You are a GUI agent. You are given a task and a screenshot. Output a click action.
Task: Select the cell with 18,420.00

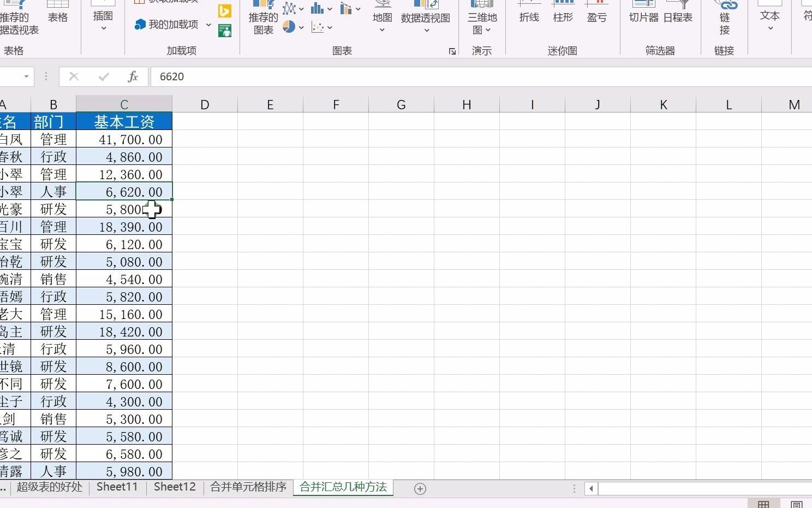tap(124, 332)
